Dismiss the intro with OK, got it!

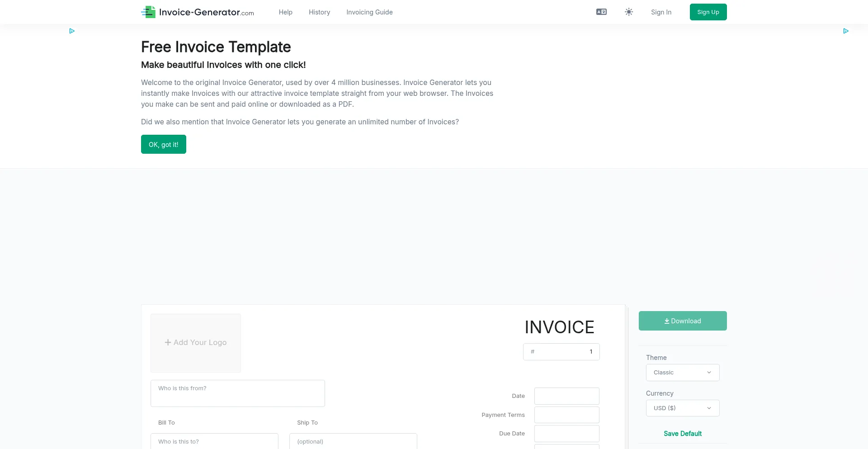pyautogui.click(x=163, y=145)
